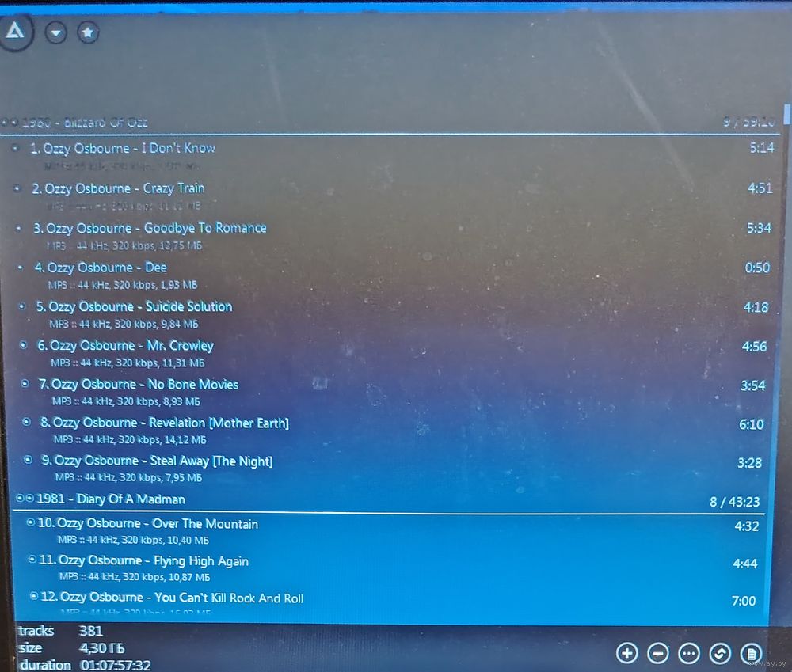Click the circular-arrows sorting button

click(720, 654)
